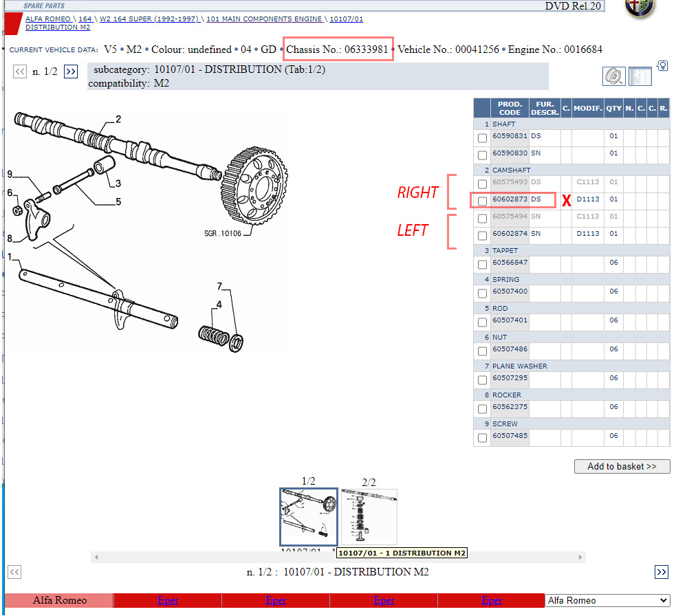This screenshot has height=616, width=676.
Task: Click modification code D1113 for 60602874
Action: 588,234
